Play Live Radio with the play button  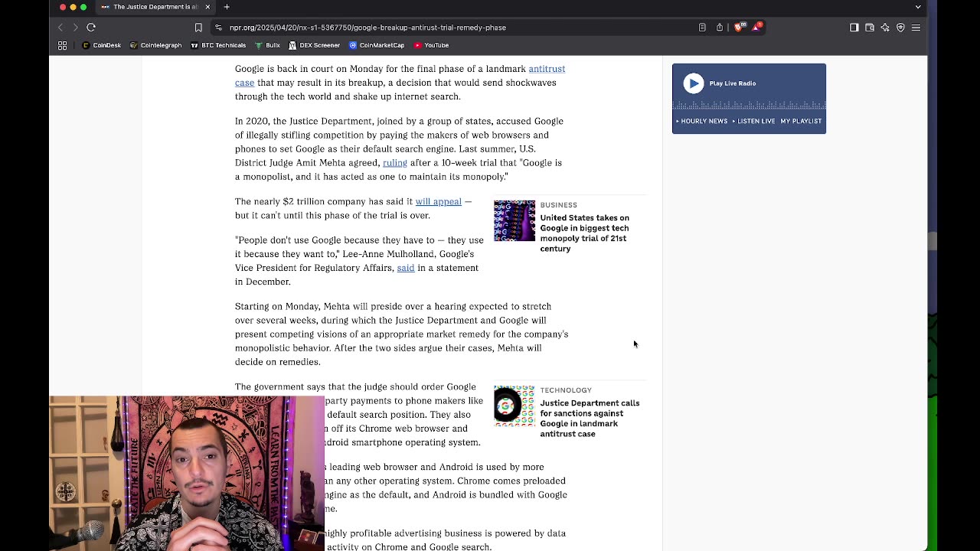point(693,83)
